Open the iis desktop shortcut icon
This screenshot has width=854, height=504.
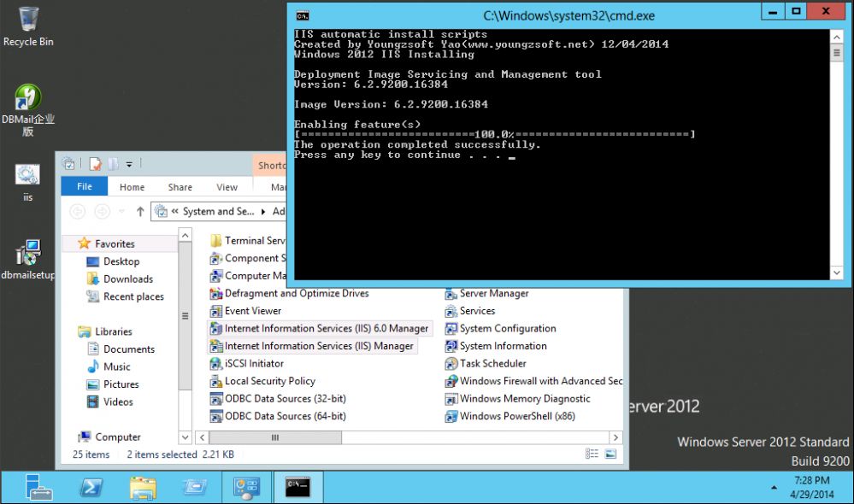[x=27, y=176]
